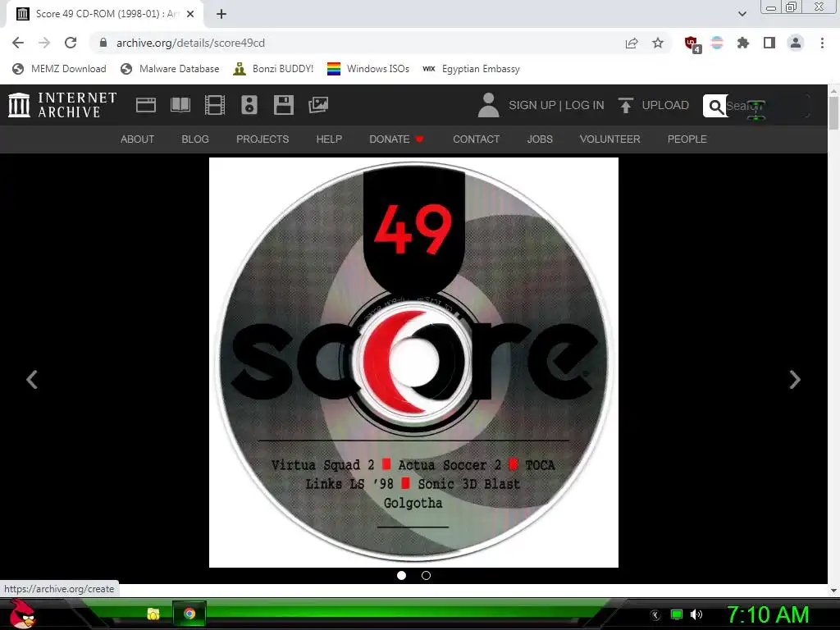Select the second carousel dot
The image size is (840, 630).
pyautogui.click(x=426, y=575)
